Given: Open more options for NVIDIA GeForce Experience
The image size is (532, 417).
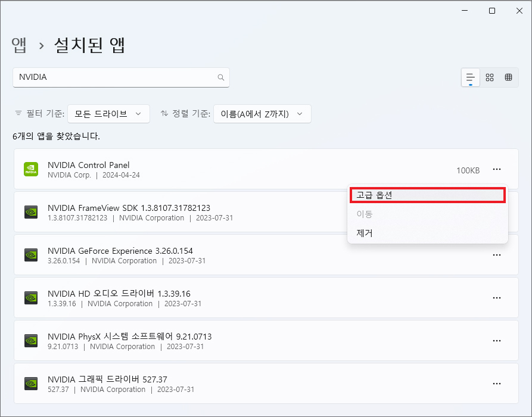Looking at the screenshot, I should 497,255.
